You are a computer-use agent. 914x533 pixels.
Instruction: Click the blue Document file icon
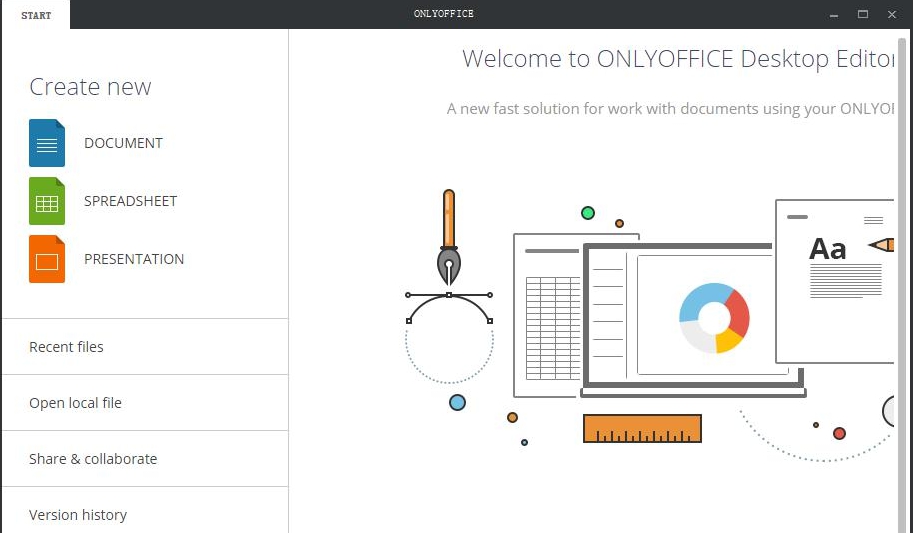[47, 143]
